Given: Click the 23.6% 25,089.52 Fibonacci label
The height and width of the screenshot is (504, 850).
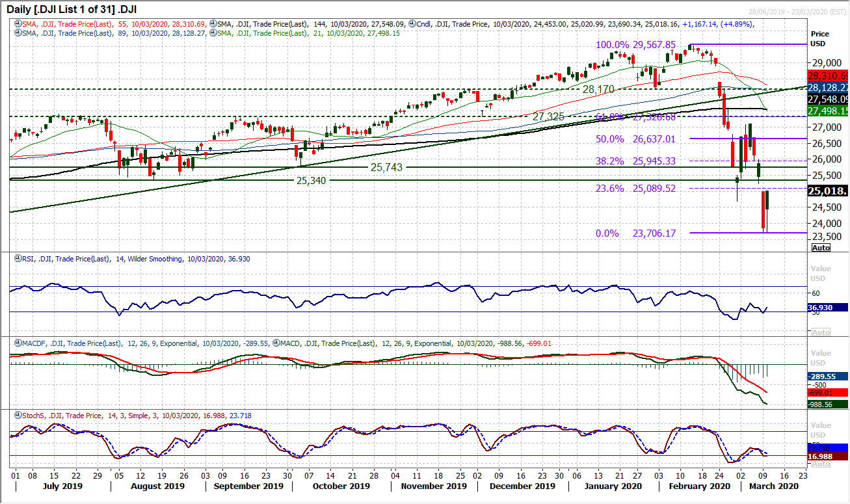Looking at the screenshot, I should click(637, 189).
